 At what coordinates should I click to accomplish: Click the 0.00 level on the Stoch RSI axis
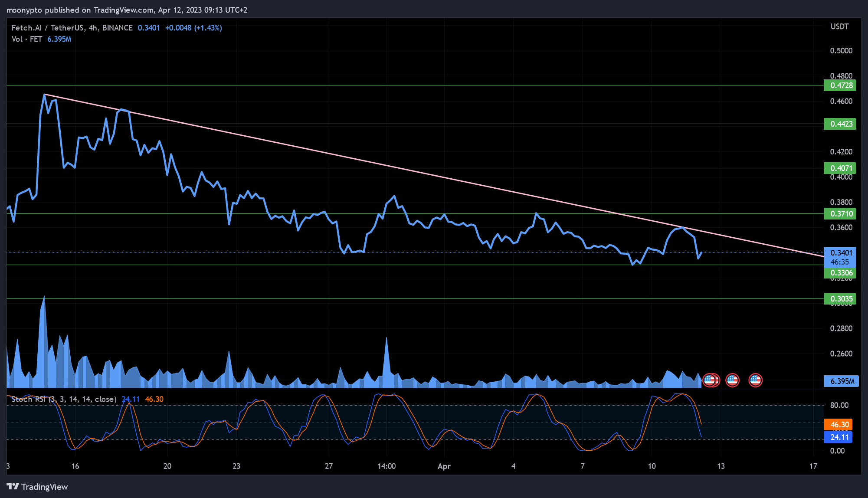[837, 451]
